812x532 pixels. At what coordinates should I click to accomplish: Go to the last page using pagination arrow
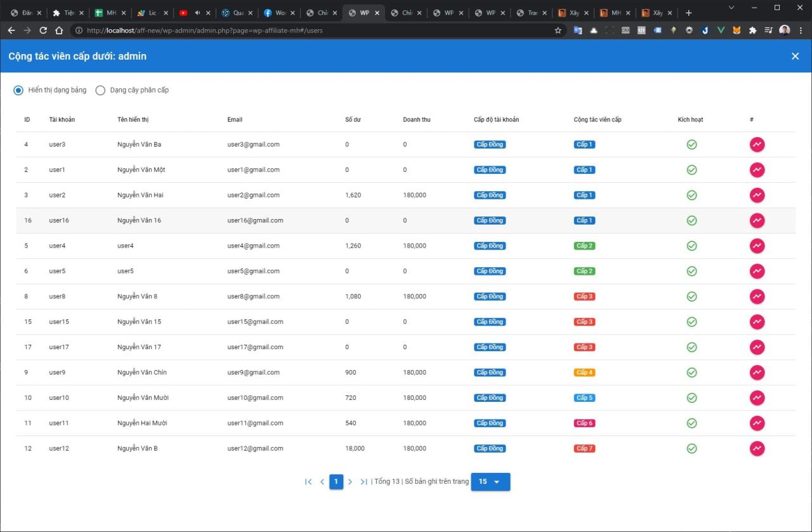pyautogui.click(x=364, y=482)
